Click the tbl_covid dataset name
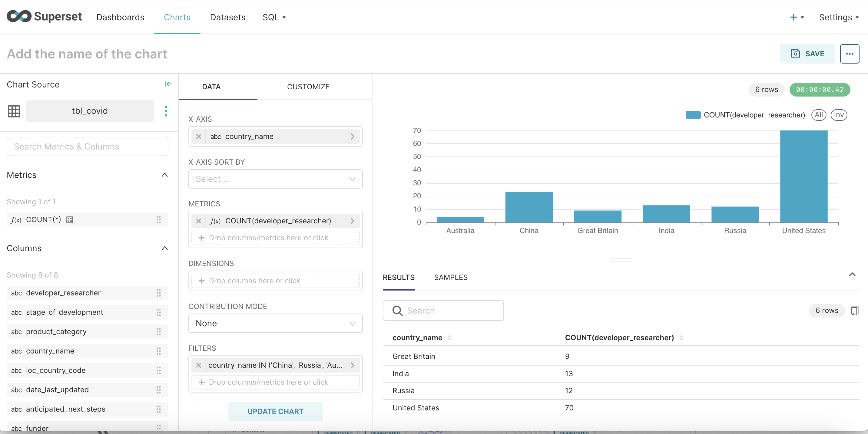The height and width of the screenshot is (434, 868). [90, 111]
